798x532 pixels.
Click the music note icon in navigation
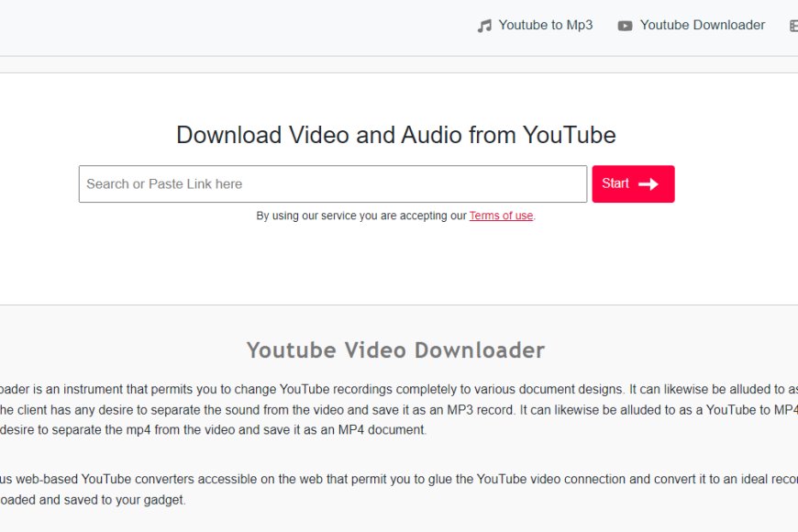(x=484, y=26)
